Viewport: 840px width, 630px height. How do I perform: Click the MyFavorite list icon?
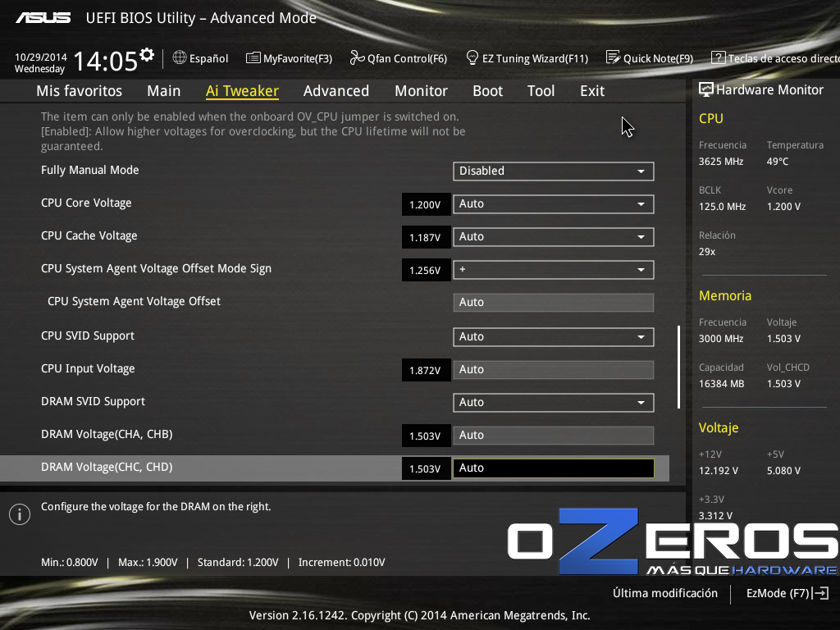point(253,58)
